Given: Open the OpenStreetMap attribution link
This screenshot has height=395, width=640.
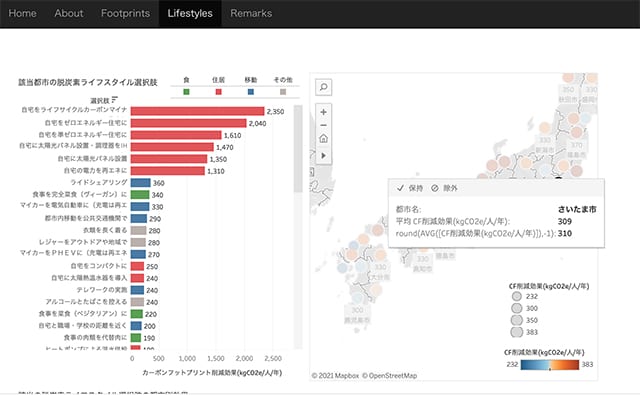Looking at the screenshot, I should (389, 375).
